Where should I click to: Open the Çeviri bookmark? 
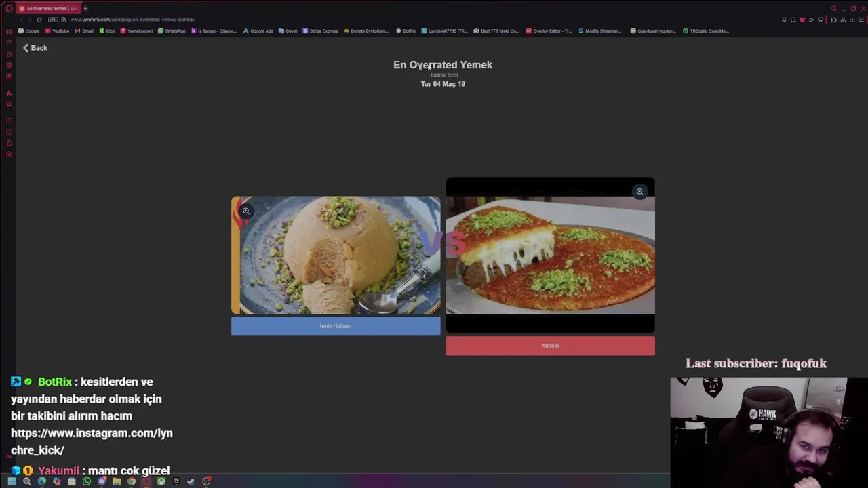click(x=288, y=30)
